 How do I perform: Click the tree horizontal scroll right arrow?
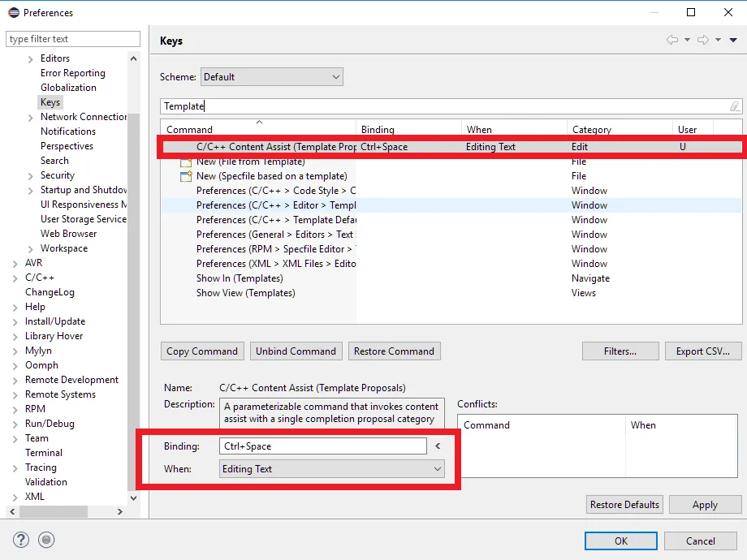pos(120,512)
